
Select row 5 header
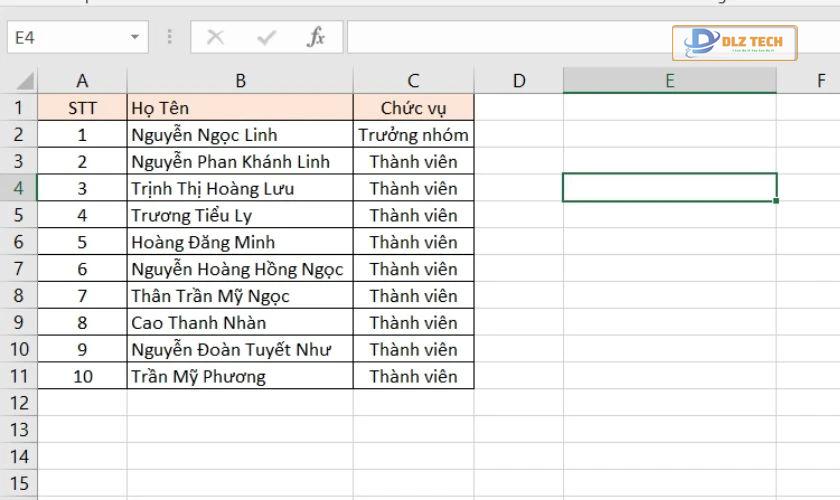pos(19,215)
